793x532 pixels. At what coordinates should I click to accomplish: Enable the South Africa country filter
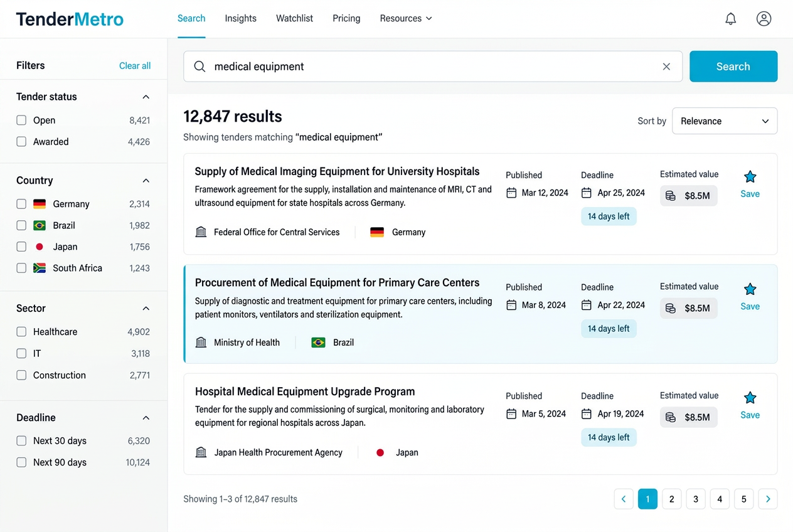coord(21,268)
